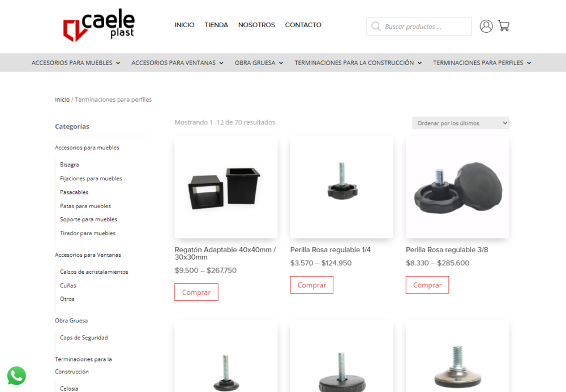Select the Bisagra category link
Screen dimensions: 566x392
[69, 165]
